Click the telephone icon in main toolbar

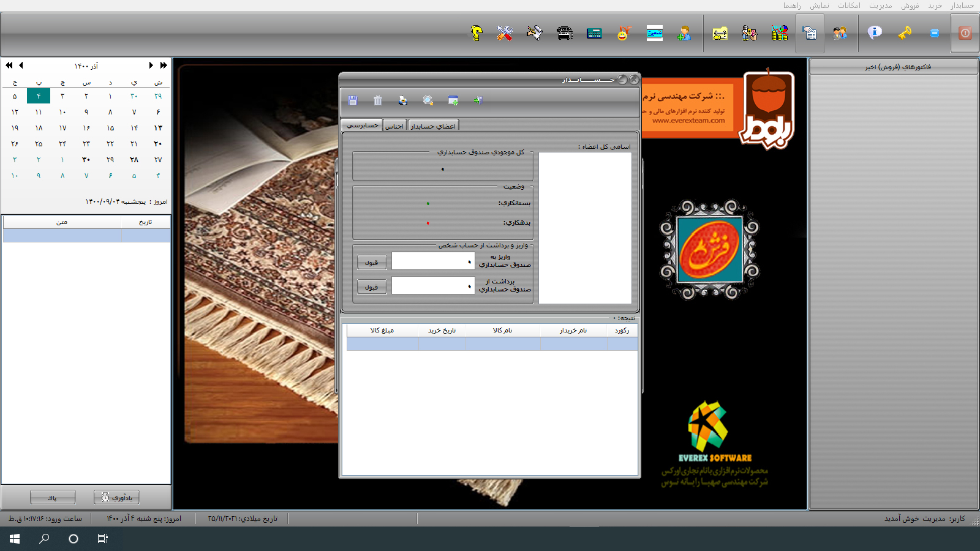[x=565, y=33]
